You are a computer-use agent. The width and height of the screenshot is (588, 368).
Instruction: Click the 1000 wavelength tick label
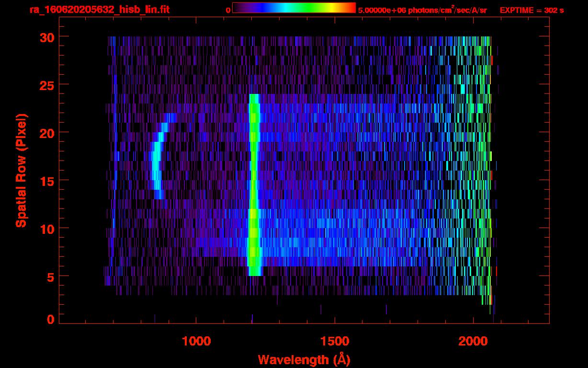pyautogui.click(x=196, y=341)
